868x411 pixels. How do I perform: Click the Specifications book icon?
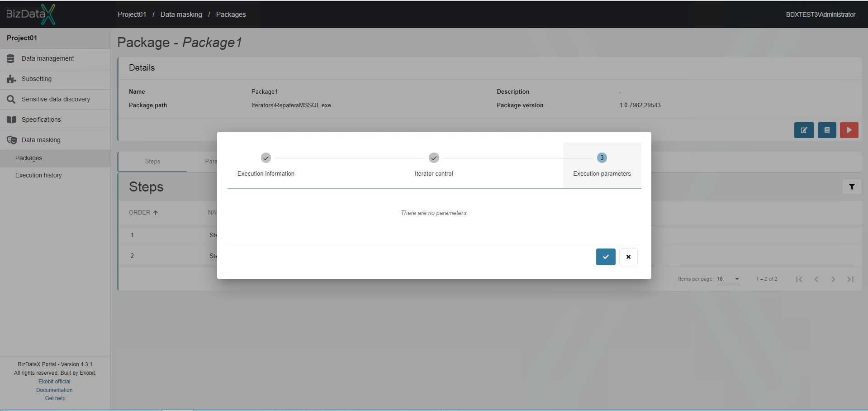point(11,120)
